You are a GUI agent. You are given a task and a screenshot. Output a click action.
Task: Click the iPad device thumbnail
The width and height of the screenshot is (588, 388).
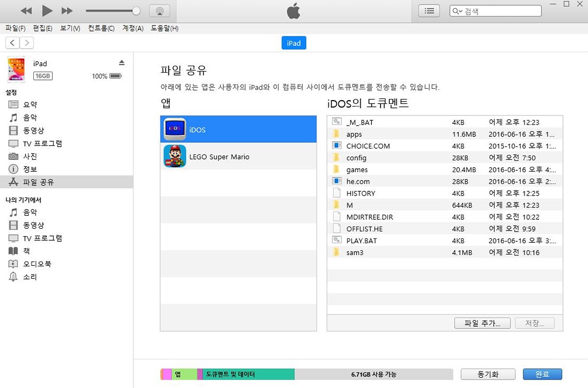tap(16, 69)
